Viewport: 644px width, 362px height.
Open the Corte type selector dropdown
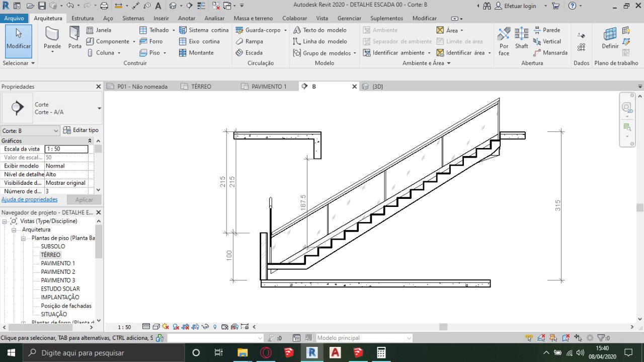click(99, 108)
